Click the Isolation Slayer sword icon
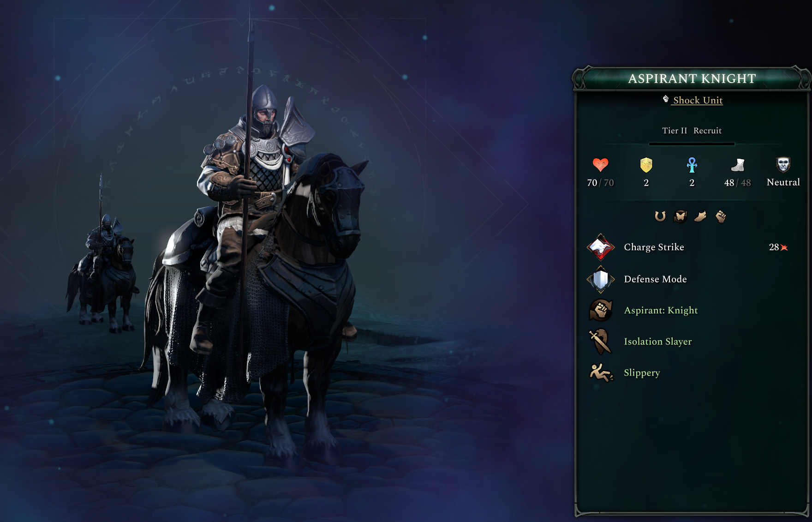Viewport: 812px width, 522px height. [600, 342]
